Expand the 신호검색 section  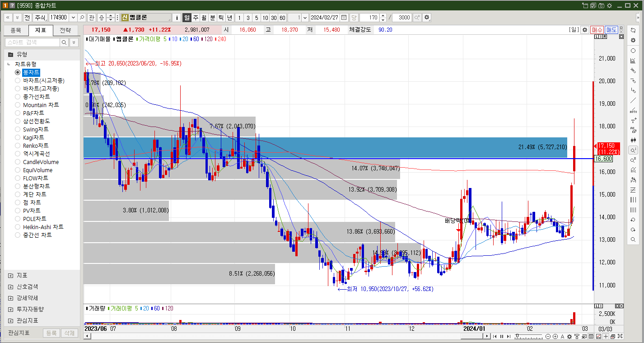[10, 287]
